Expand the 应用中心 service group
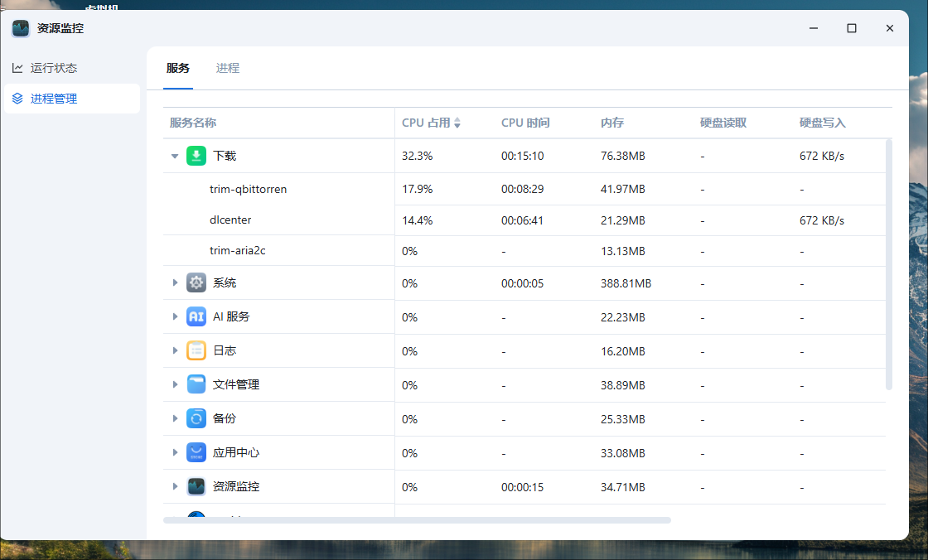 pos(175,452)
